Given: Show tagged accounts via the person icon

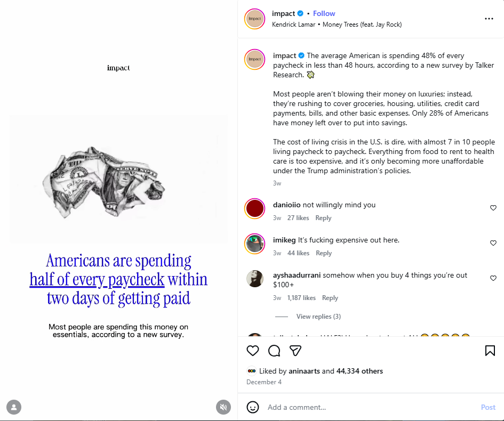Looking at the screenshot, I should click(x=14, y=407).
